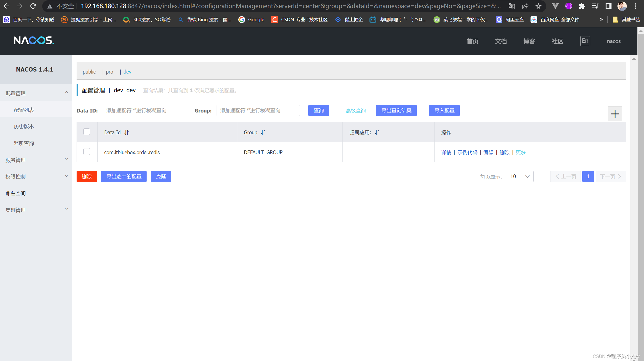
Task: Click plus icon to create configuration
Action: tap(615, 114)
